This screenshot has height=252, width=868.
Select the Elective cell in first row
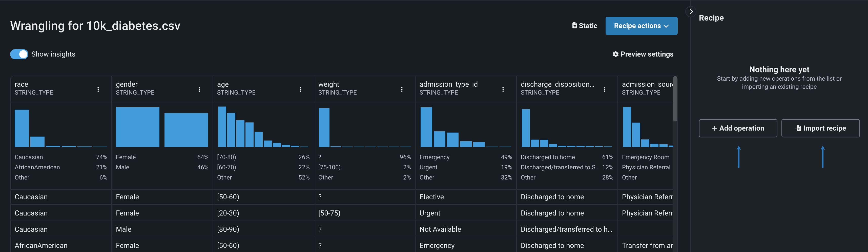tap(432, 197)
